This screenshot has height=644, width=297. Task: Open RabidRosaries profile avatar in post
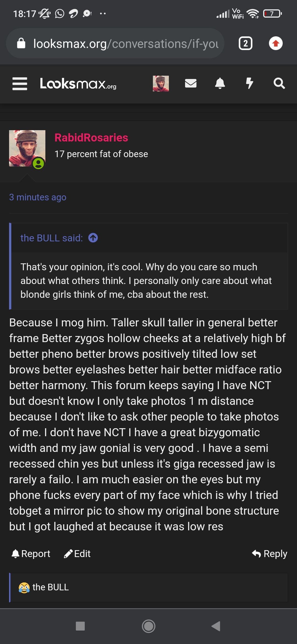click(x=27, y=148)
